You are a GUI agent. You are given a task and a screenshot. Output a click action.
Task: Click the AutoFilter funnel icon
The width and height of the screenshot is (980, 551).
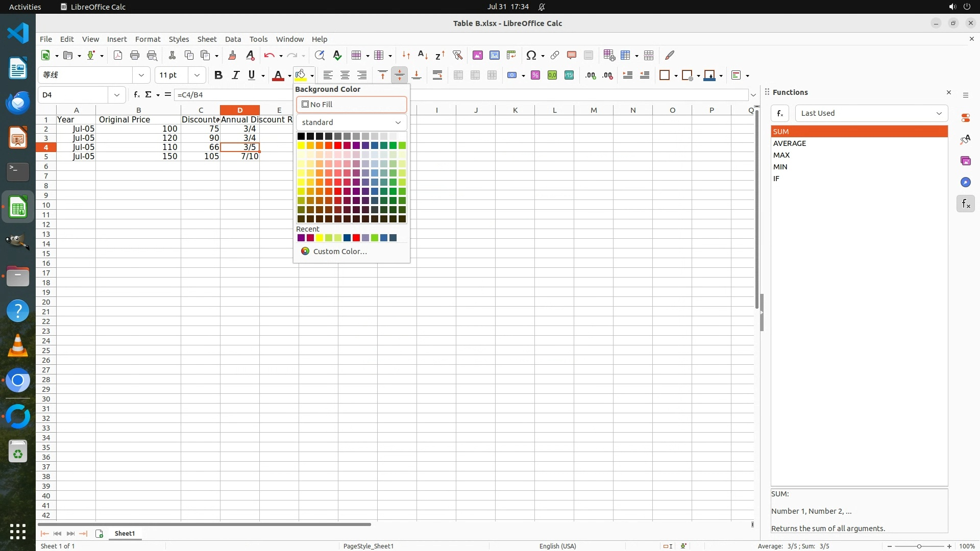(457, 55)
